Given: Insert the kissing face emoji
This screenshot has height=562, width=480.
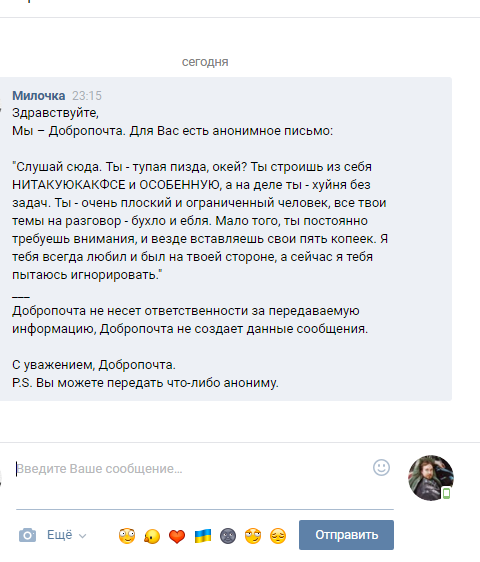Looking at the screenshot, I should 152,536.
